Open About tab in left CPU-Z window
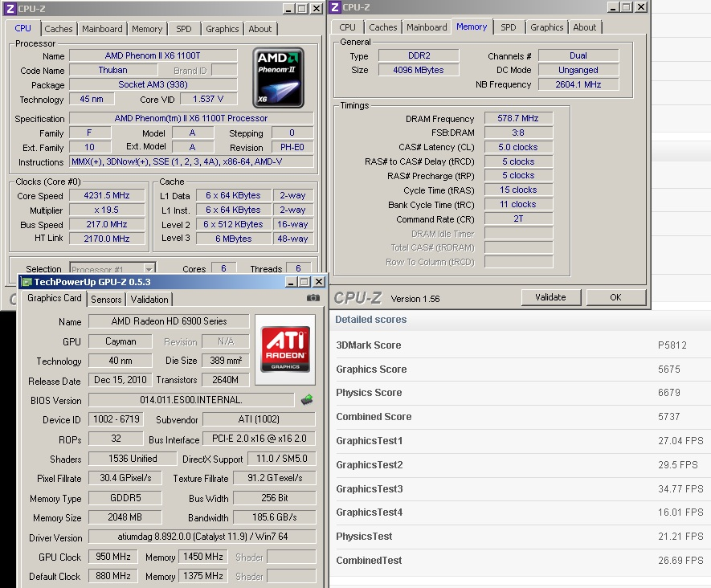The width and height of the screenshot is (711, 588). 259,29
